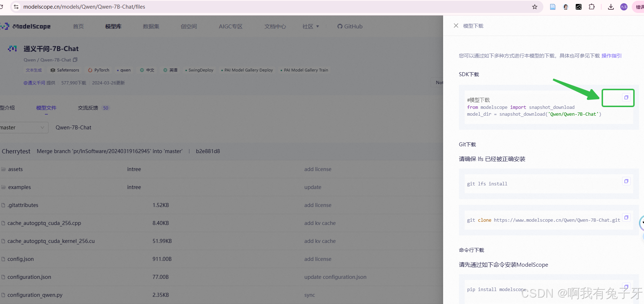The width and height of the screenshot is (644, 304).
Task: Click the PAI Model Gallery Train tag
Action: pyautogui.click(x=304, y=70)
